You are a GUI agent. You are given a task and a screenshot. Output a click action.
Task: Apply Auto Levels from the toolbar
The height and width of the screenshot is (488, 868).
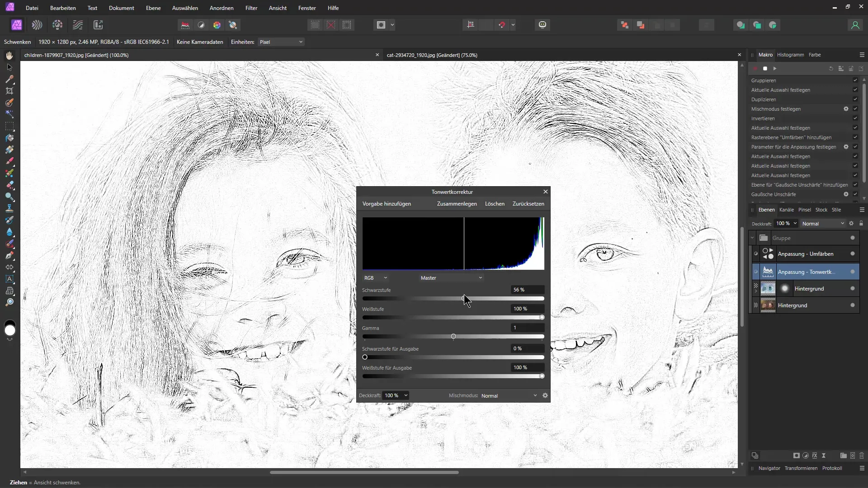[185, 25]
